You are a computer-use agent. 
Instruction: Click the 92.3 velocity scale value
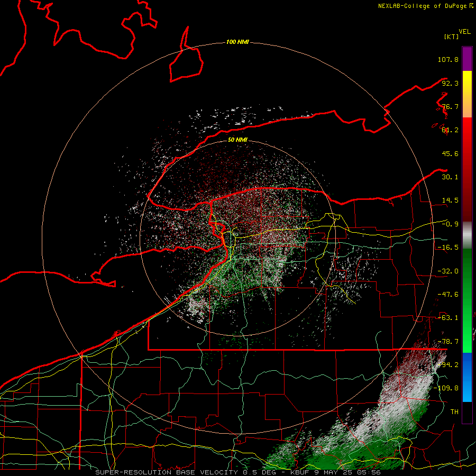450,83
